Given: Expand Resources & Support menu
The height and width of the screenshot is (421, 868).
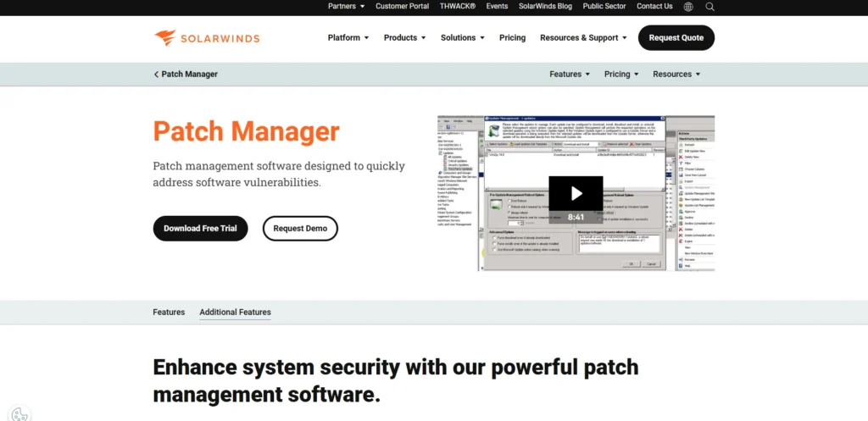Looking at the screenshot, I should pyautogui.click(x=583, y=37).
